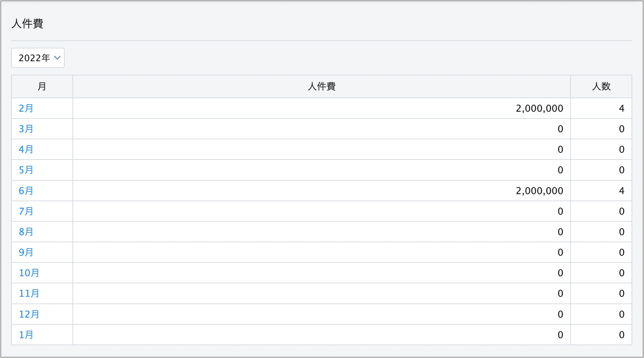Open the 6月 month link

coord(26,191)
